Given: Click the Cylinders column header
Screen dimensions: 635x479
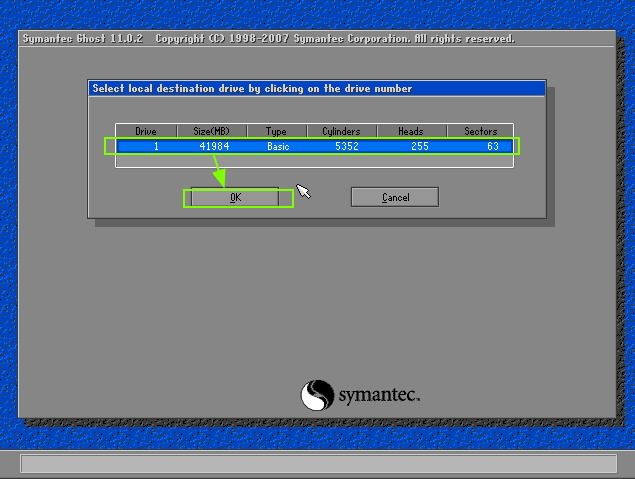Looking at the screenshot, I should (x=341, y=131).
